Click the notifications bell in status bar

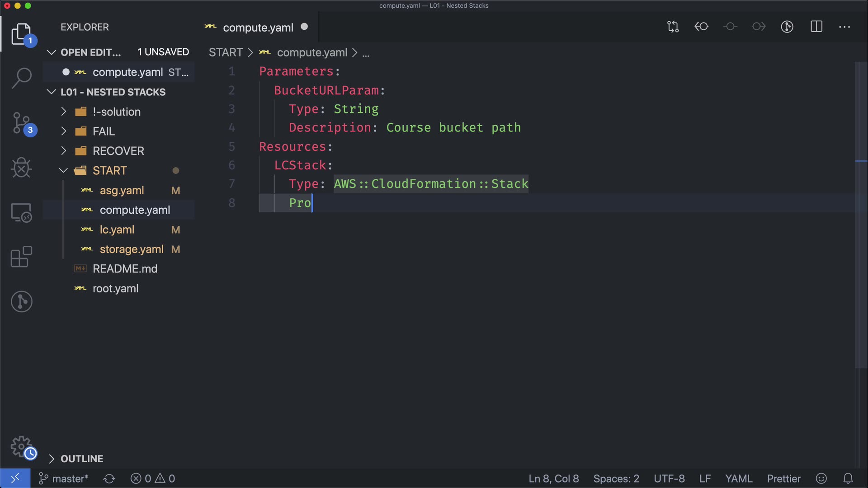pyautogui.click(x=848, y=479)
